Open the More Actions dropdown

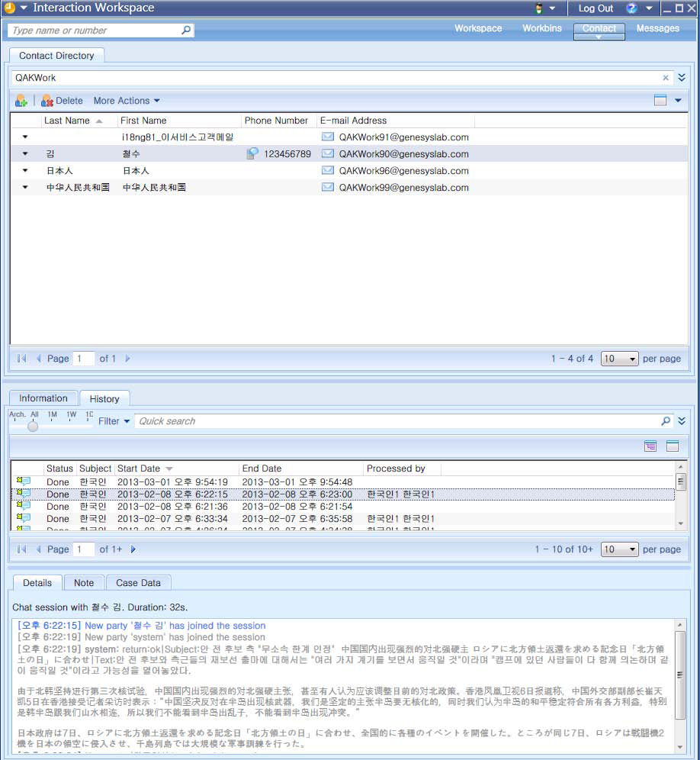(x=127, y=101)
